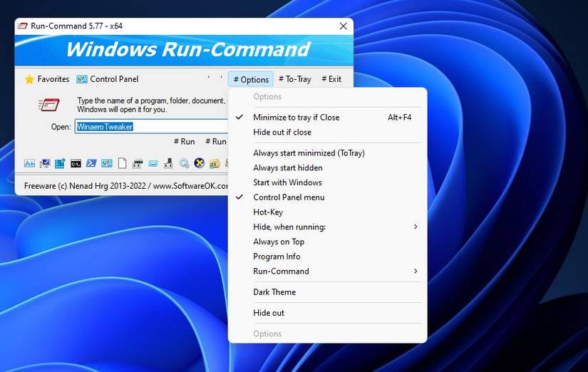Expand the Run-Command submenu arrow
Image resolution: width=588 pixels, height=372 pixels.
tap(416, 271)
